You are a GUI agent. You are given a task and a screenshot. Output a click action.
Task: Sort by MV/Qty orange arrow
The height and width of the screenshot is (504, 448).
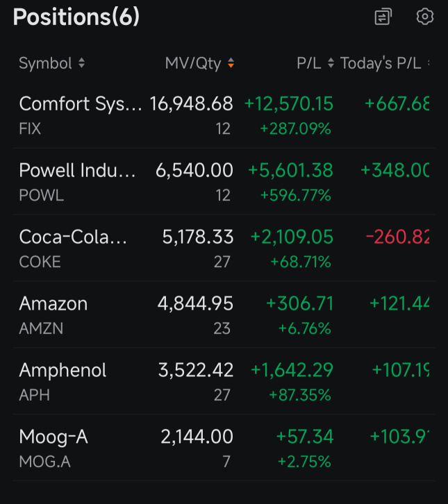(231, 63)
